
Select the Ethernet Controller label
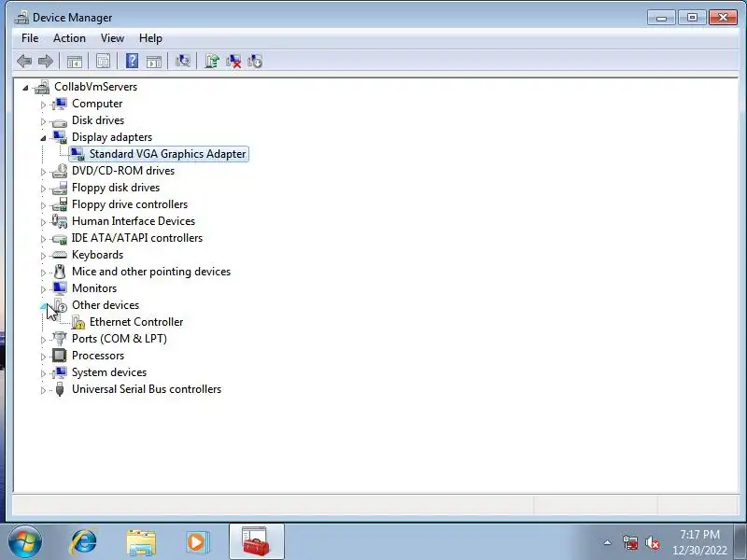click(x=136, y=322)
